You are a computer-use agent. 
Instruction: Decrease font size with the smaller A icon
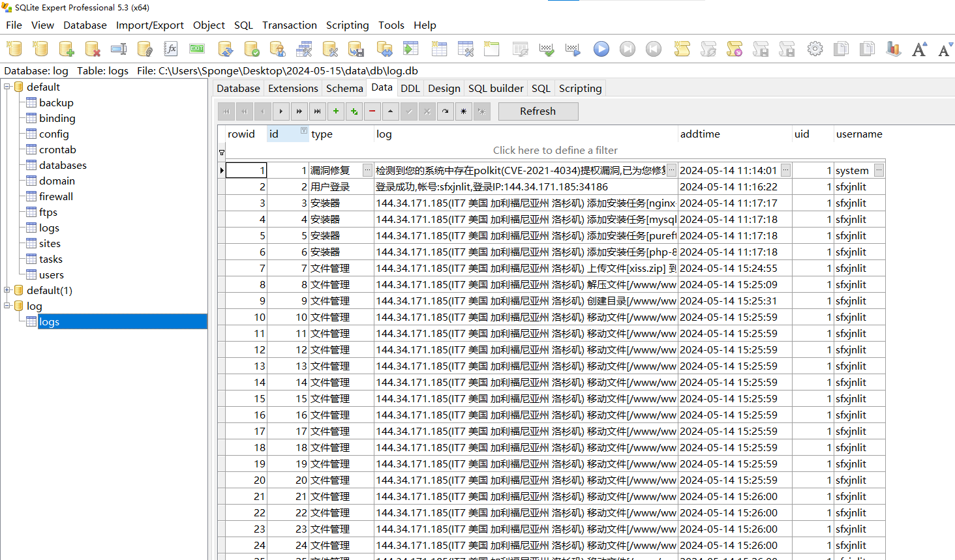click(945, 50)
